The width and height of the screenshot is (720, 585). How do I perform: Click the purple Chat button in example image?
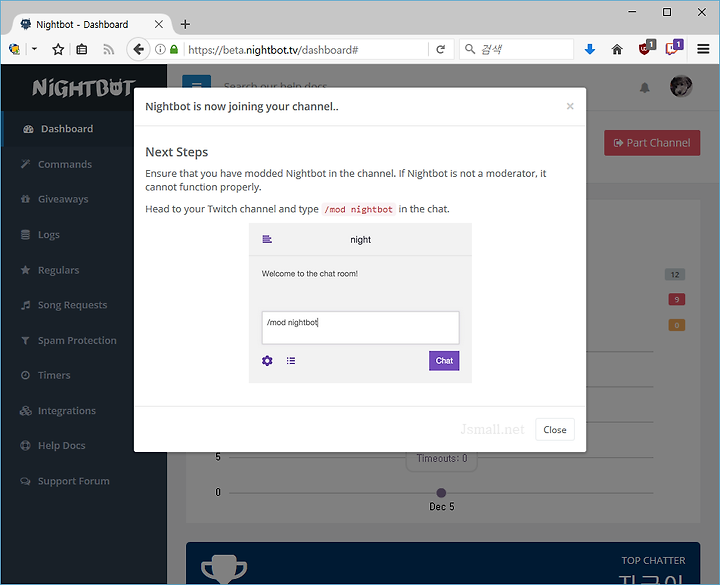coord(444,360)
